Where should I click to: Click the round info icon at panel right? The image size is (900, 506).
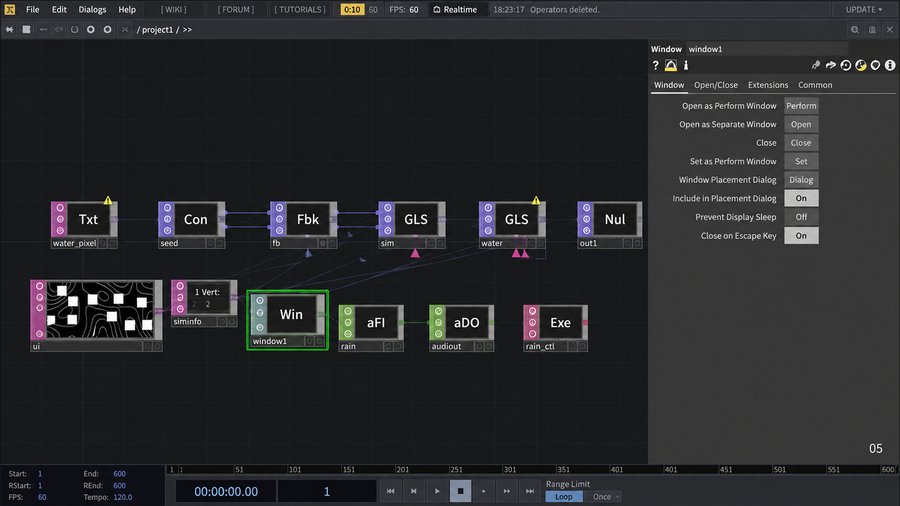tap(890, 65)
